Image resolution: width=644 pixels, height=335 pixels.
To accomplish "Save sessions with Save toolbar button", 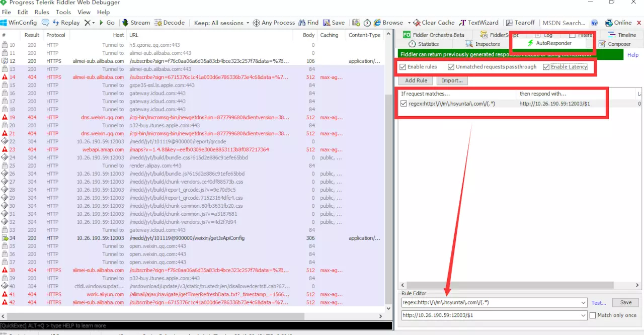I will click(x=334, y=23).
